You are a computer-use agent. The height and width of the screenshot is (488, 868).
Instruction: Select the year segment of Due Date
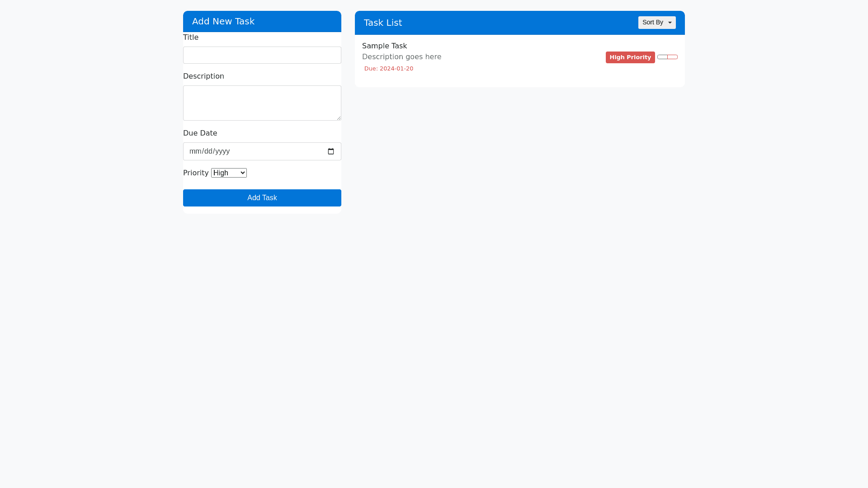[222, 151]
